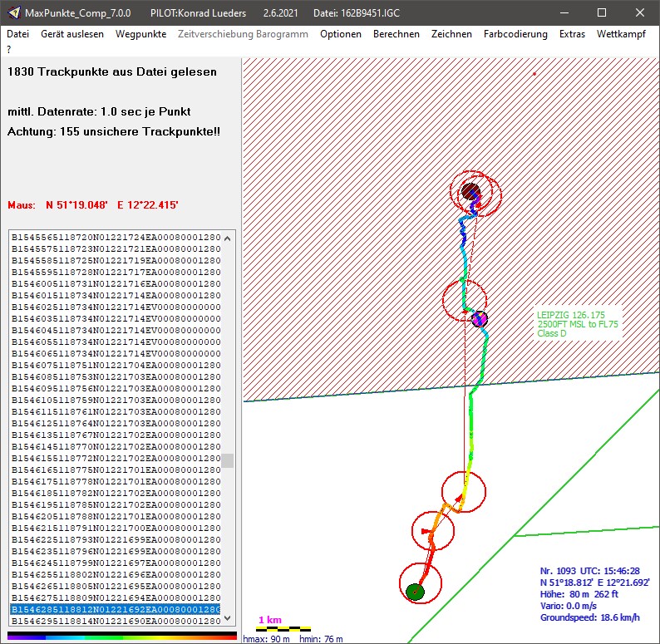Open the Zeichnen menu
660x644 pixels.
(451, 34)
